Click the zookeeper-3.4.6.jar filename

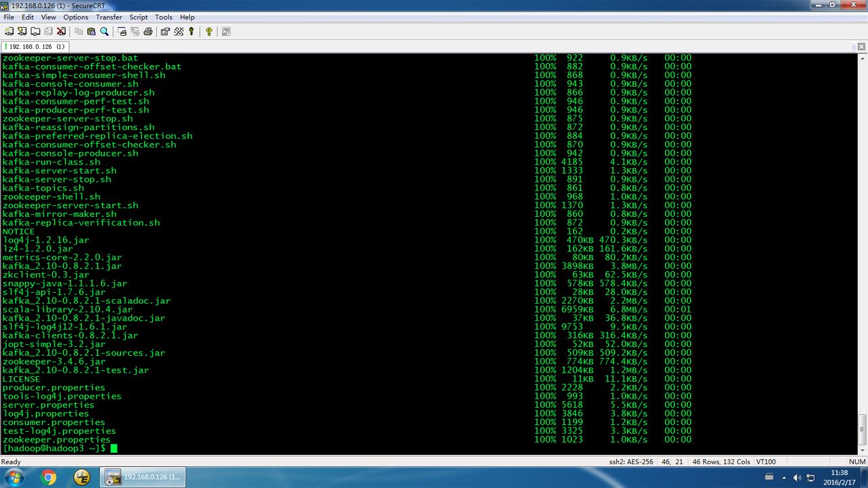tap(54, 361)
